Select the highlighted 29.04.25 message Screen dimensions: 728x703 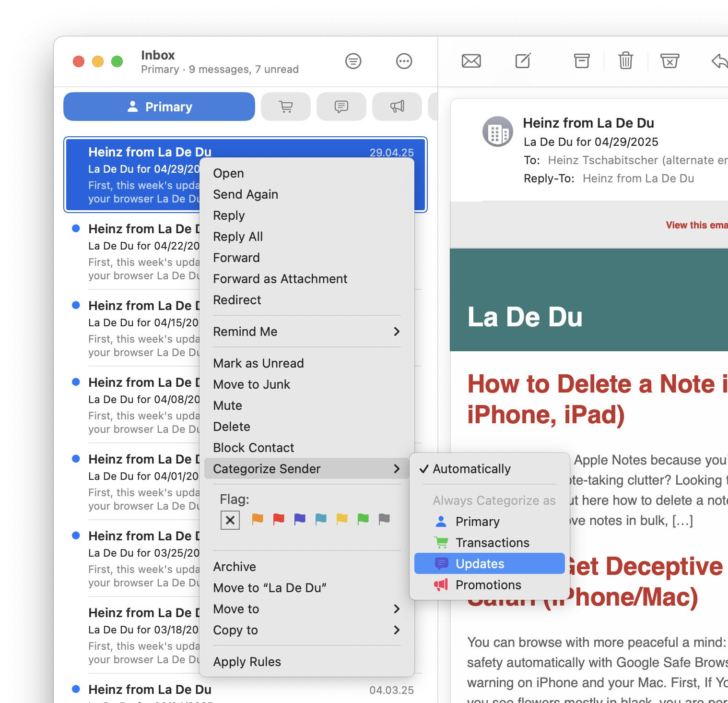pos(132,175)
